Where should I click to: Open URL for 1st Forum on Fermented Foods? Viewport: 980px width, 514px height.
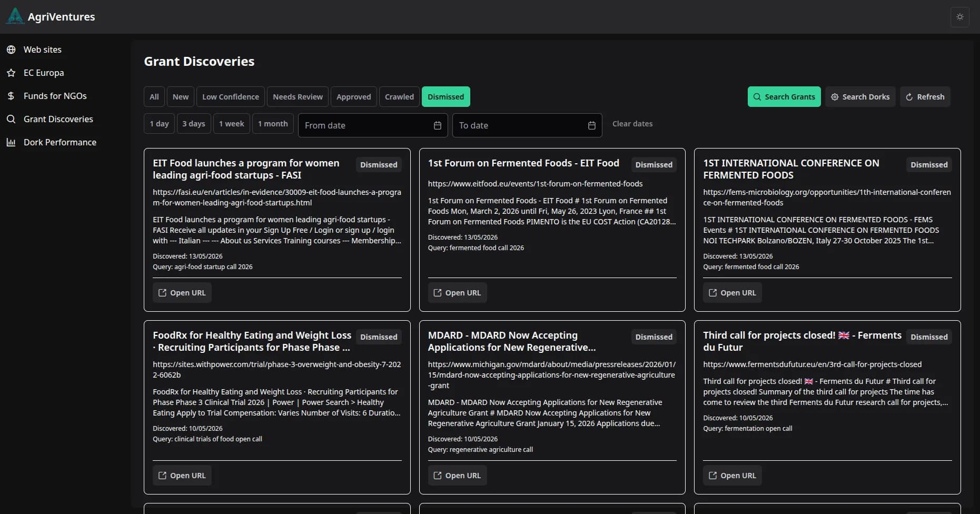(x=458, y=293)
